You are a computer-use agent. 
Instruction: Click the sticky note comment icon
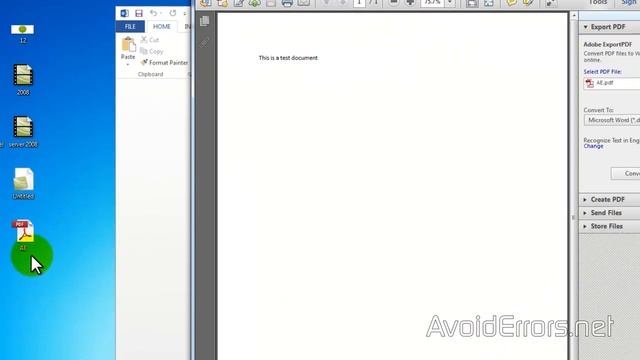tap(511, 3)
